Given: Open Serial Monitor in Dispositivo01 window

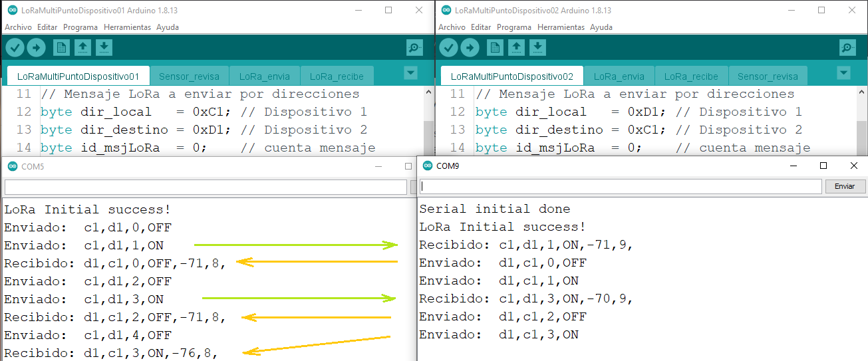Looking at the screenshot, I should coord(414,47).
